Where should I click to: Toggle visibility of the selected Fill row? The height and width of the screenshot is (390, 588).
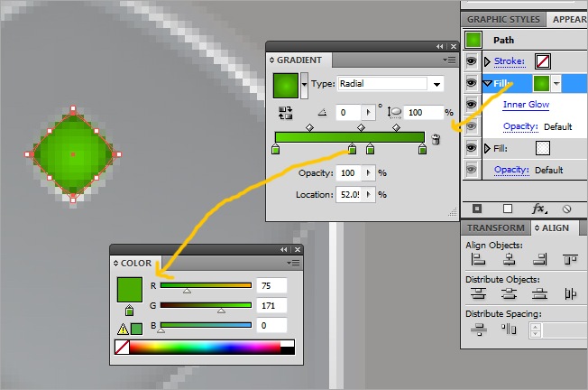pyautogui.click(x=472, y=83)
